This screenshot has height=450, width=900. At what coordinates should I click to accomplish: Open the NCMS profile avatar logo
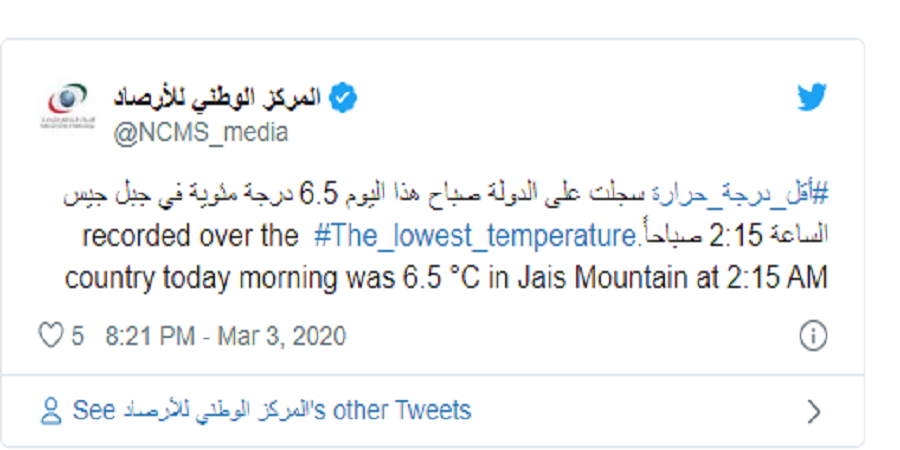[x=68, y=106]
